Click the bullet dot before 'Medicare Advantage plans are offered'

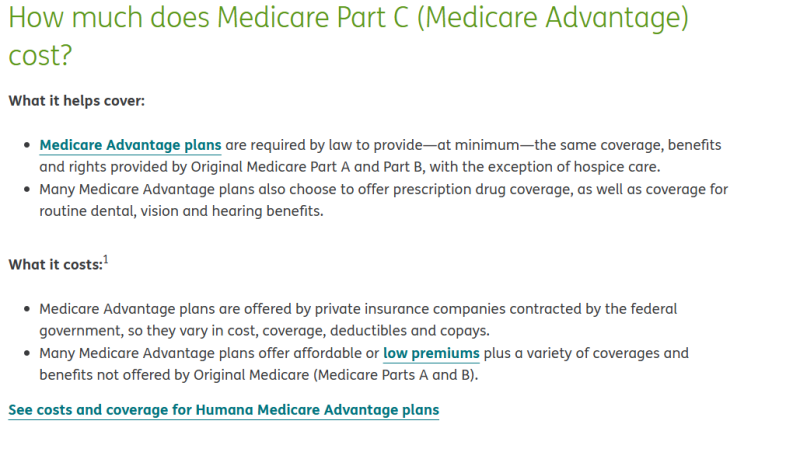pyautogui.click(x=26, y=310)
